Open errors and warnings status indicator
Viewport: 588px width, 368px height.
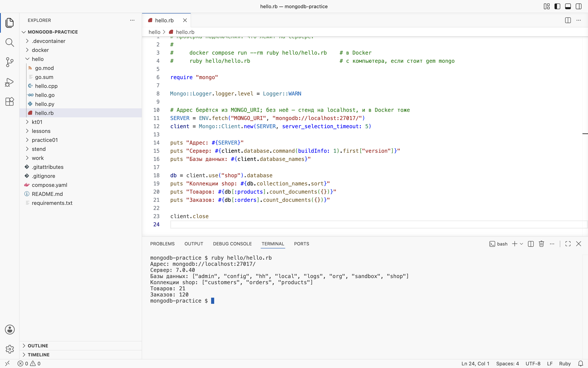[29, 364]
